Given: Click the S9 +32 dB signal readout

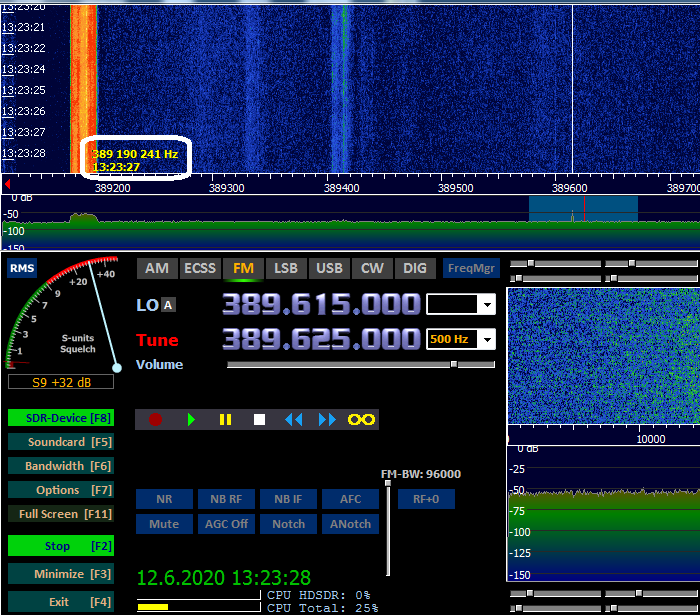Looking at the screenshot, I should [61, 382].
